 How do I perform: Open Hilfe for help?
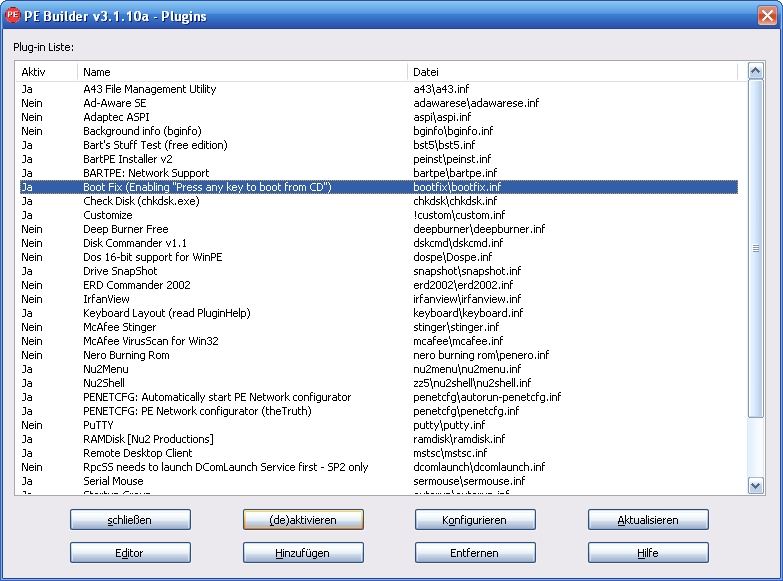(648, 553)
